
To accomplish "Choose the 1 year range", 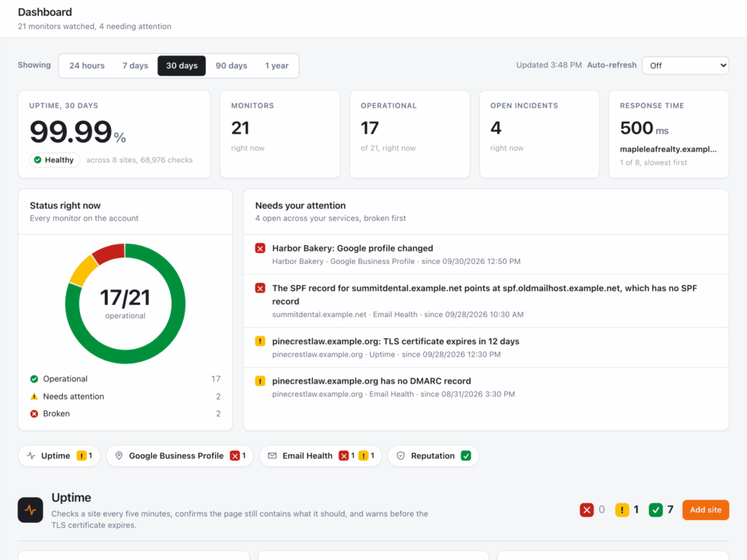I will [276, 66].
